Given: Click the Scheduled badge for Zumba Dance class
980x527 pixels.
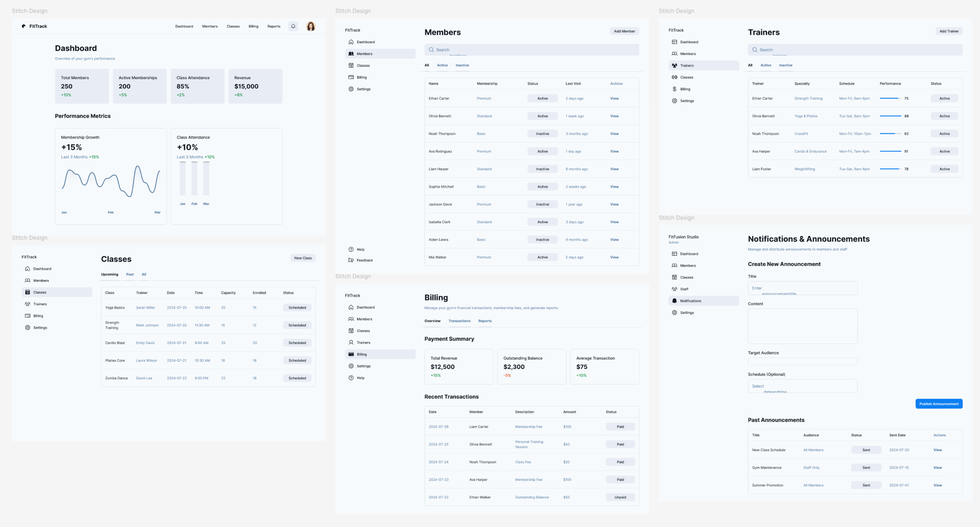Looking at the screenshot, I should point(297,378).
